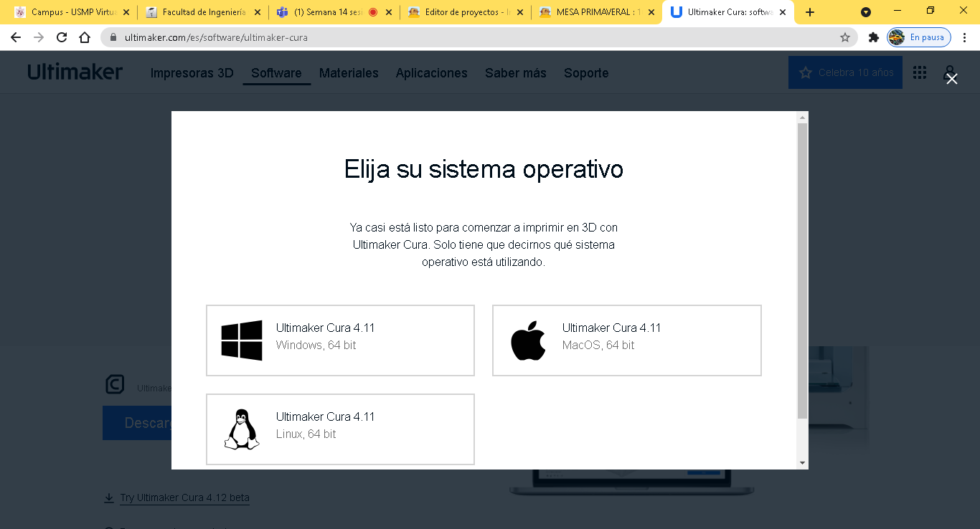Open the 'En pausa' profile button

point(919,37)
